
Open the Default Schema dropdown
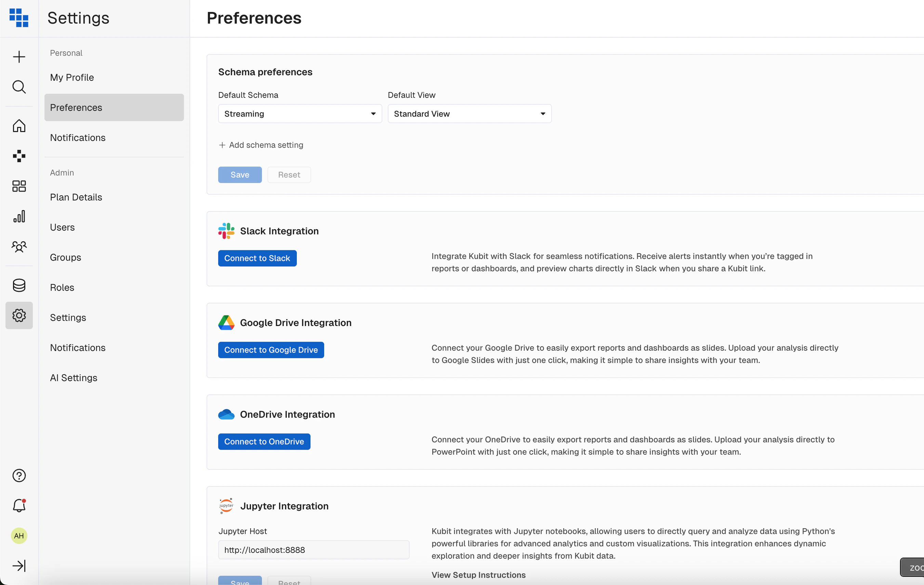click(300, 114)
